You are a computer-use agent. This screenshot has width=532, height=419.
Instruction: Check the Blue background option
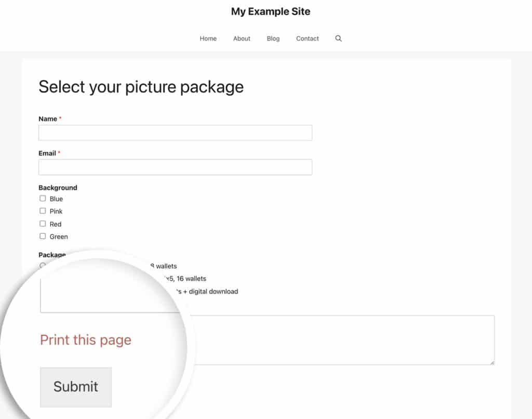[x=43, y=198]
